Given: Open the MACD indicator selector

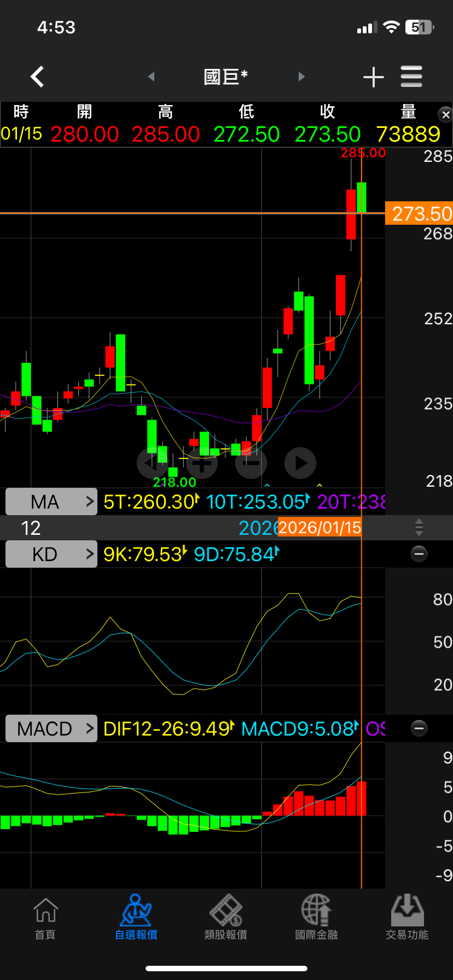Looking at the screenshot, I should pos(51,728).
